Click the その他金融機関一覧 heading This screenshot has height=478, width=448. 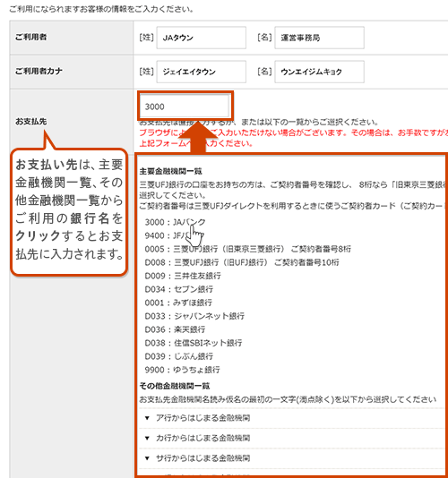pyautogui.click(x=175, y=386)
